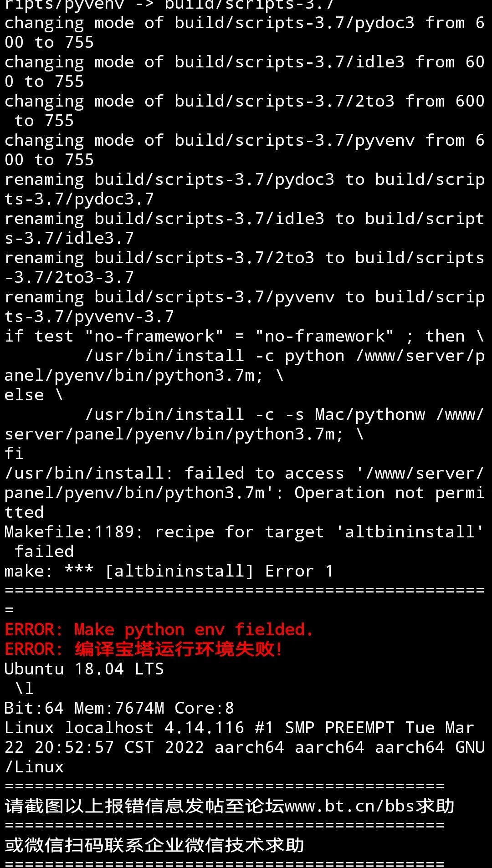Image resolution: width=492 pixels, height=868 pixels.
Task: Click 'renaming build/scripts-3.7/2to3' line
Action: point(244,267)
